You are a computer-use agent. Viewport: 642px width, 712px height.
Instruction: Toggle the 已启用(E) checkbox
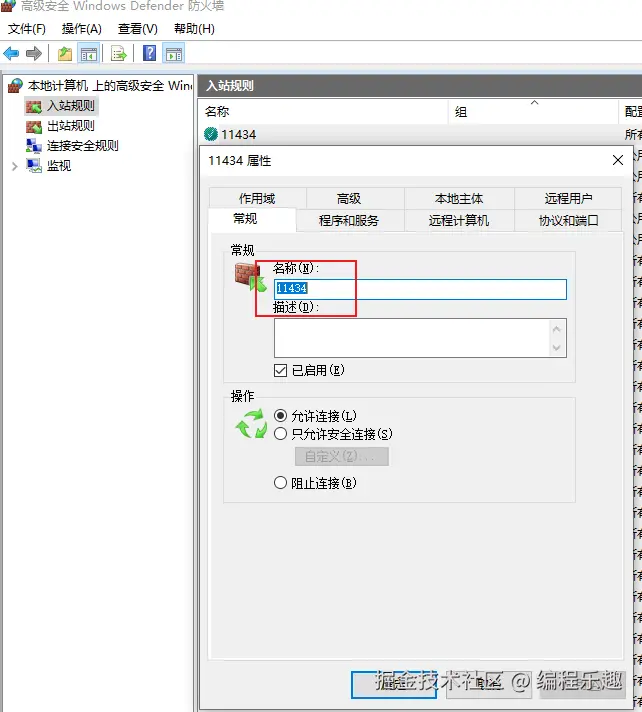tap(281, 371)
